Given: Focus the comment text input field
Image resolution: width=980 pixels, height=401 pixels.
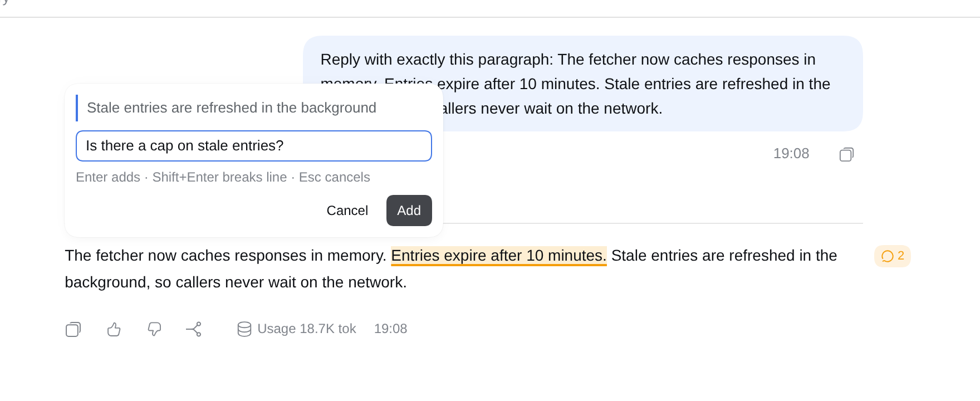Looking at the screenshot, I should tap(254, 146).
